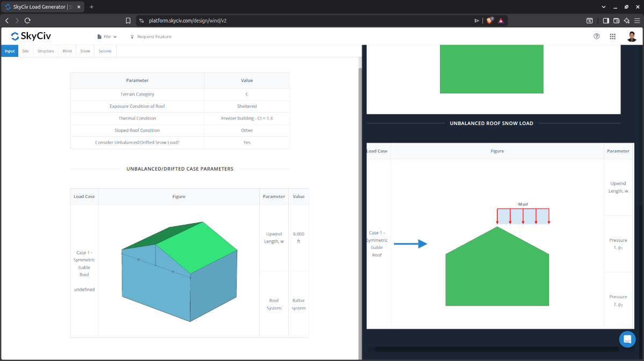The image size is (644, 361).
Task: Switch to the Snow tab
Action: [85, 51]
